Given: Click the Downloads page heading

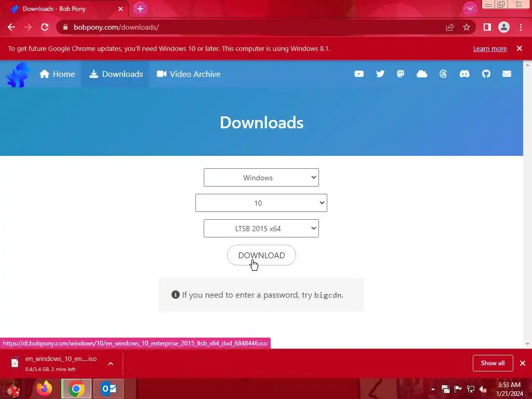Looking at the screenshot, I should click(262, 123).
